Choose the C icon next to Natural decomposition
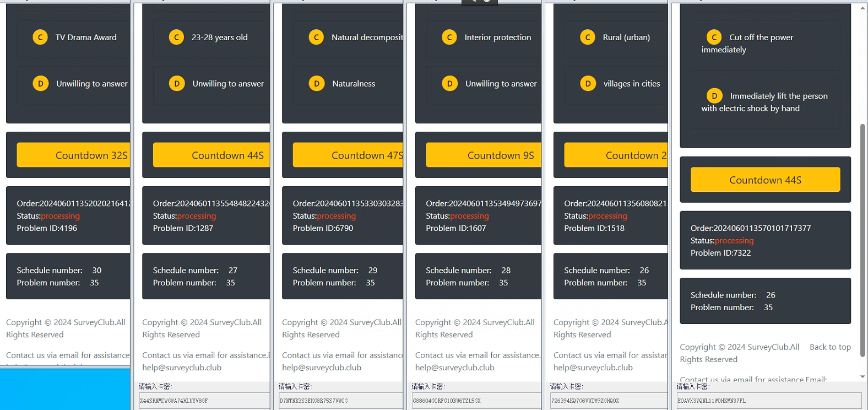 pos(316,37)
